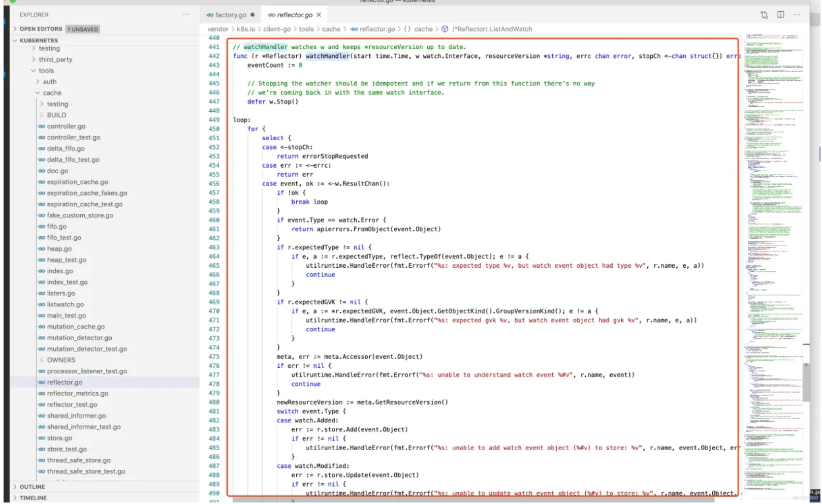Click the Split Editor icon
The height and width of the screenshot is (504, 822).
pyautogui.click(x=781, y=15)
